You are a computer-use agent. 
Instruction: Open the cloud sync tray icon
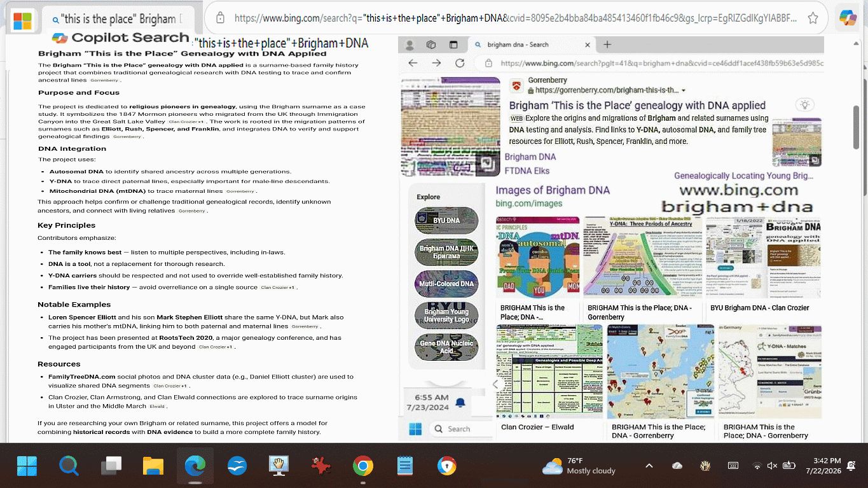[x=677, y=466]
